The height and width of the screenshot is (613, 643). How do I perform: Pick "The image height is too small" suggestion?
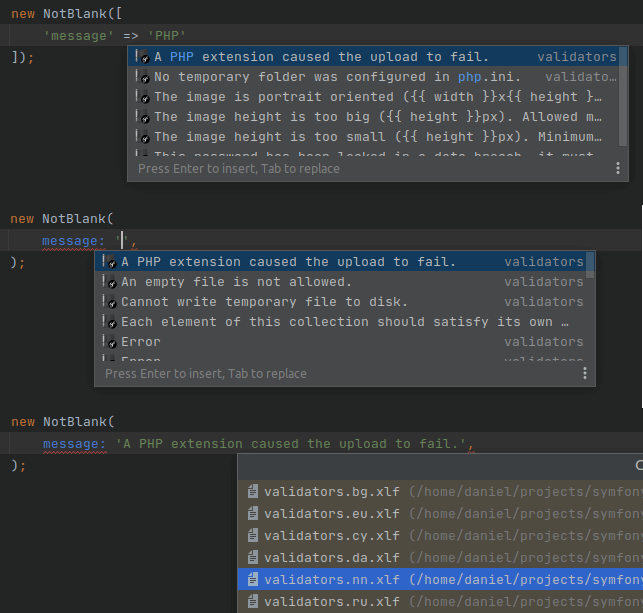point(377,137)
